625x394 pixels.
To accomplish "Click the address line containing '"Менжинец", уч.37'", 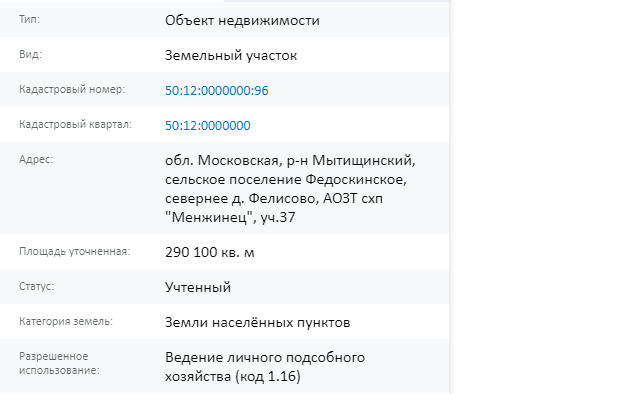I will click(230, 218).
